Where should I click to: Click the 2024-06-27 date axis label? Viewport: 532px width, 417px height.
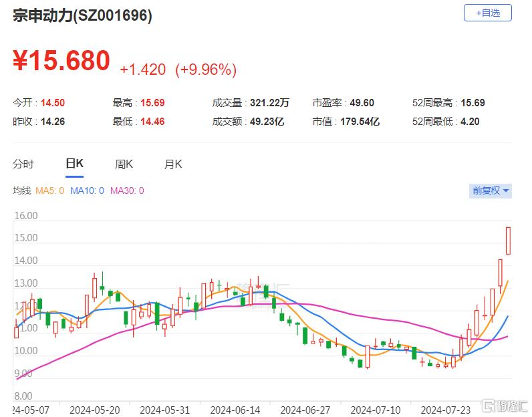[x=305, y=410]
